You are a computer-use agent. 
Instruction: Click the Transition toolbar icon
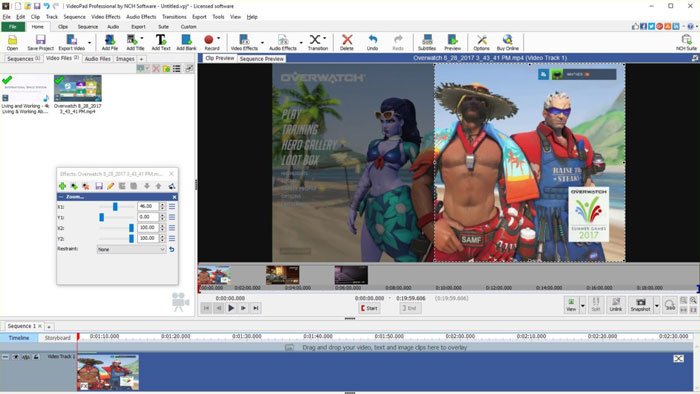tap(317, 42)
